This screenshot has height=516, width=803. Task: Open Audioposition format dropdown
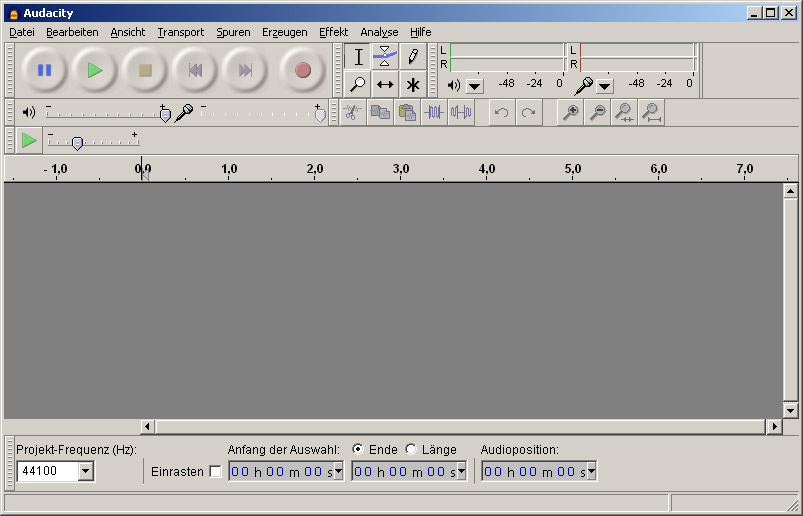[591, 471]
